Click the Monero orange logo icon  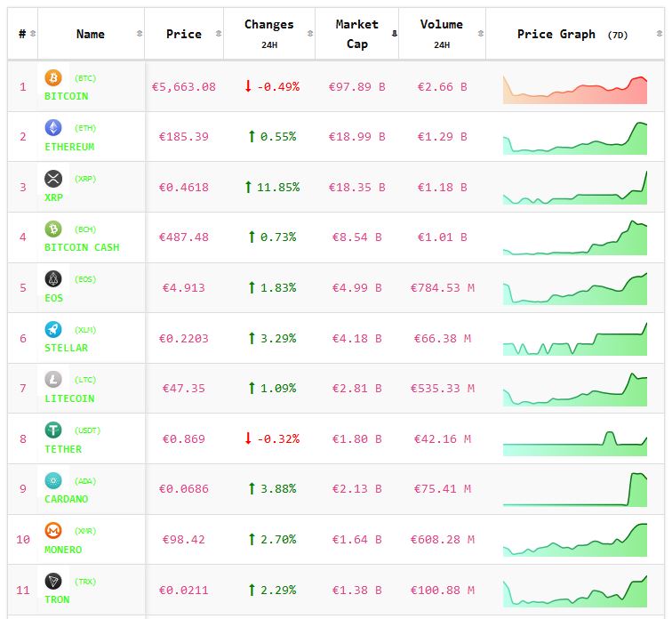53,531
